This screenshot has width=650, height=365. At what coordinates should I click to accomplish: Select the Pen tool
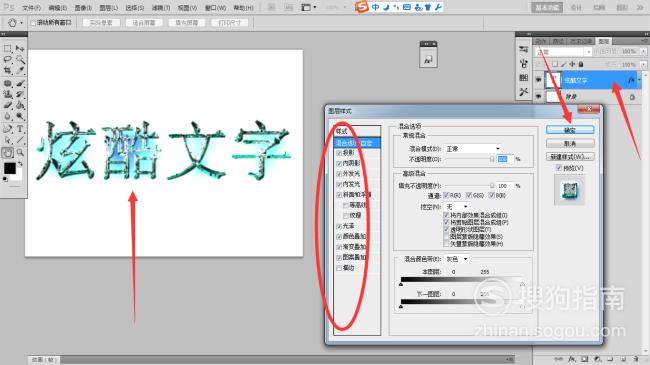pyautogui.click(x=7, y=129)
